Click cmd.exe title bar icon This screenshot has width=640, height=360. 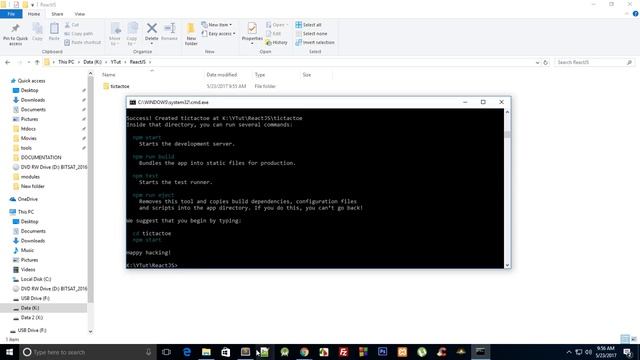pos(132,102)
